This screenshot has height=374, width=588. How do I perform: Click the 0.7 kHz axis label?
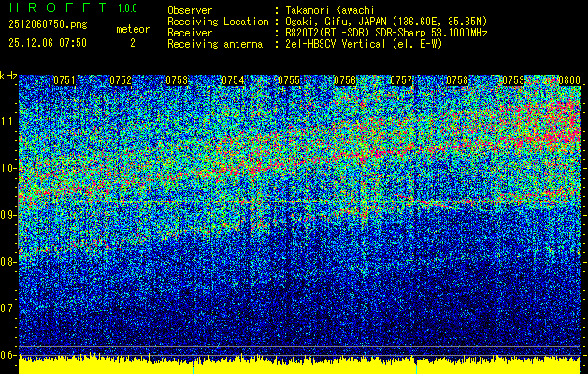8,309
